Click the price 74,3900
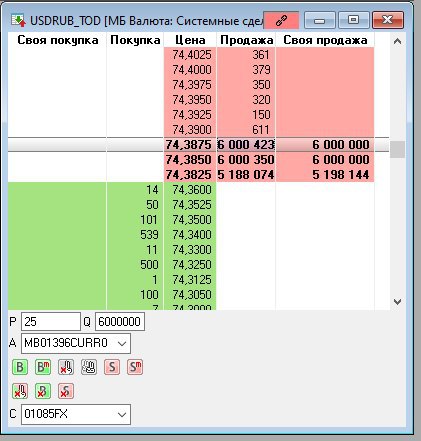The width and height of the screenshot is (421, 441). pyautogui.click(x=192, y=129)
